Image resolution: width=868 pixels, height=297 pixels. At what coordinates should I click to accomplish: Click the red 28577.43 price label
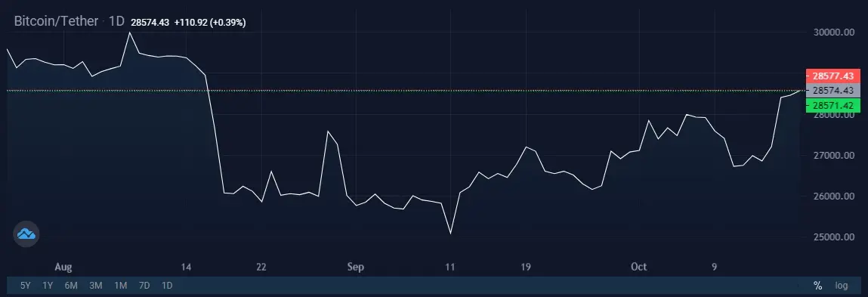click(x=834, y=76)
